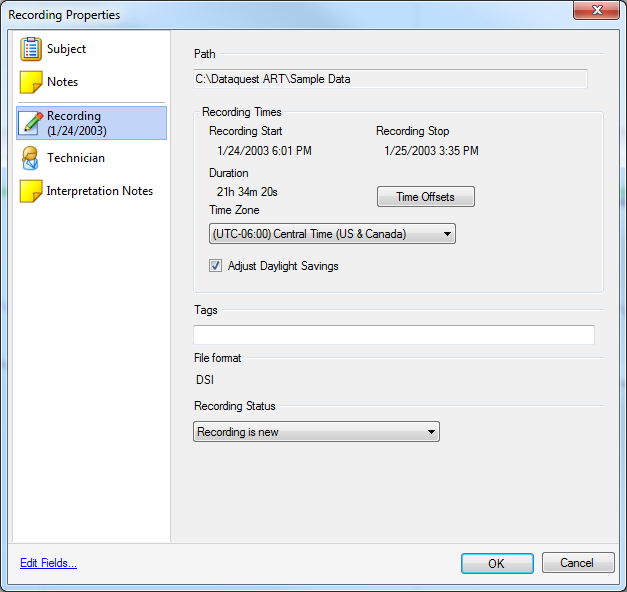Click the Technician person icon
This screenshot has width=627, height=592.
(31, 158)
